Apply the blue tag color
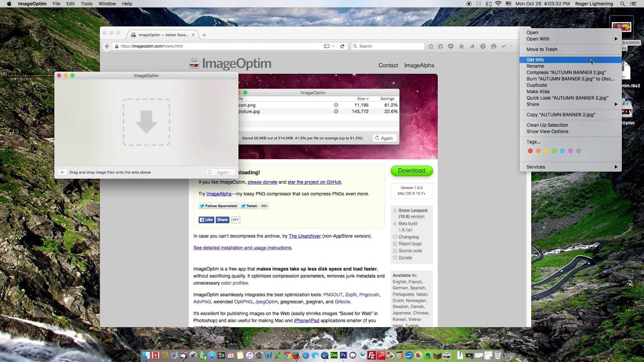Image resolution: width=644 pixels, height=362 pixels. pyautogui.click(x=562, y=151)
